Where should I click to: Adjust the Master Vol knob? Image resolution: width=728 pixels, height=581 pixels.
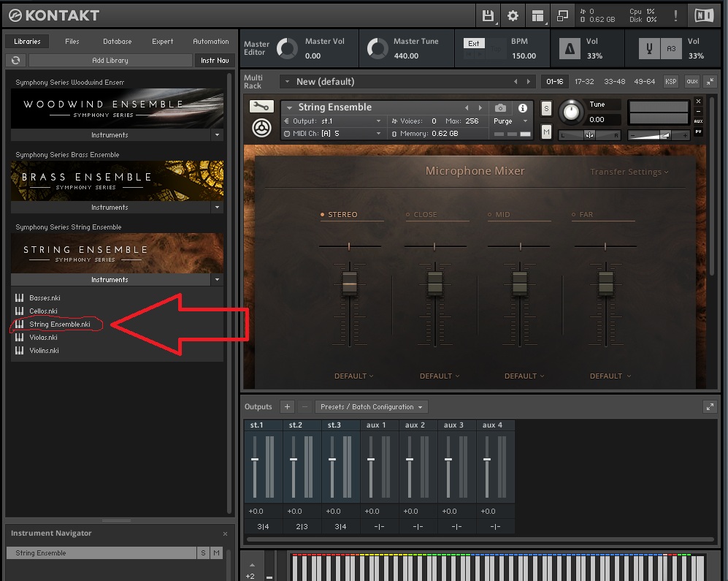point(288,48)
